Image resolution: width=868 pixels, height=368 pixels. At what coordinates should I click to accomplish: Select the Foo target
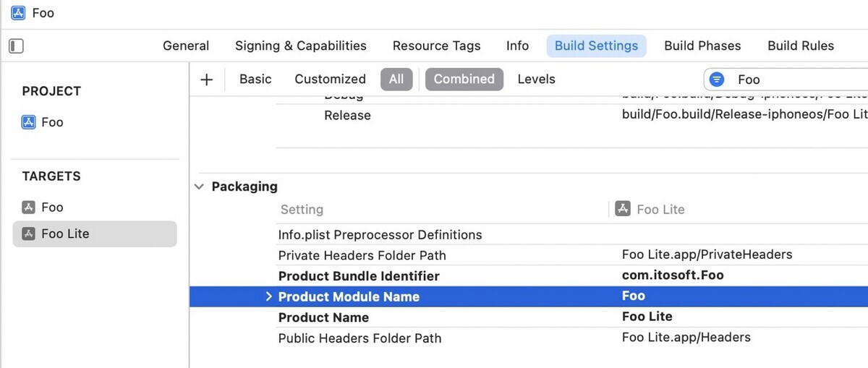43,207
